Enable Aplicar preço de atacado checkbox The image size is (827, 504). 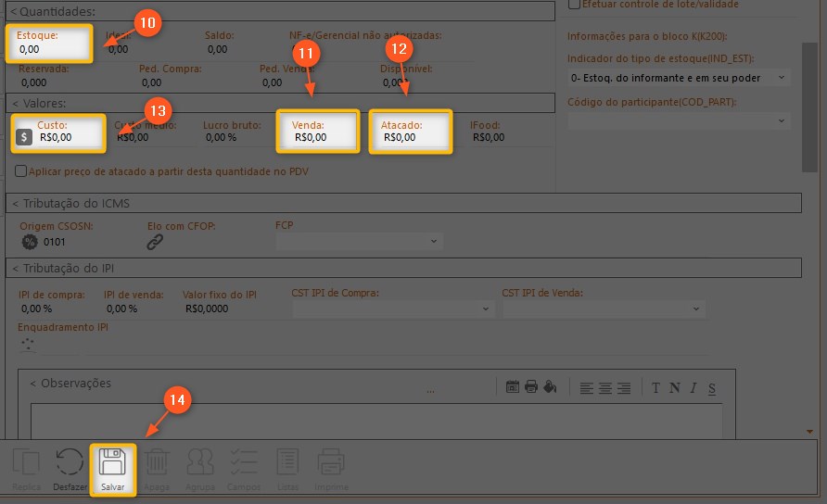click(21, 171)
